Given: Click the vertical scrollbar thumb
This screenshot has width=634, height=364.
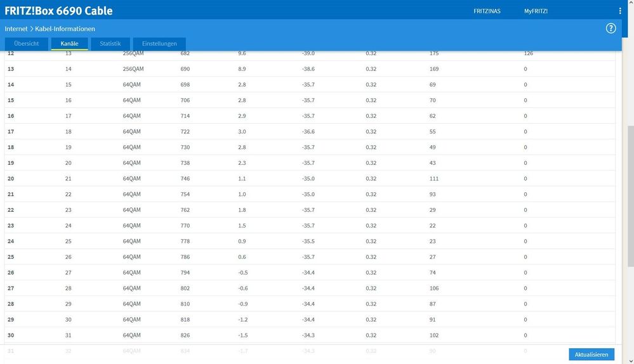Looking at the screenshot, I should click(x=630, y=196).
